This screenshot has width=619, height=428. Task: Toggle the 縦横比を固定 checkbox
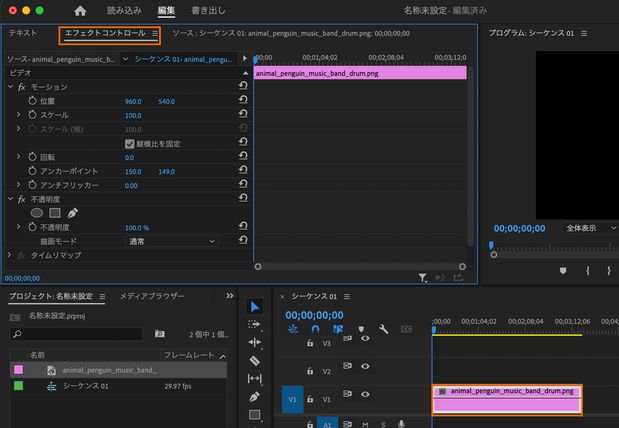(x=130, y=144)
